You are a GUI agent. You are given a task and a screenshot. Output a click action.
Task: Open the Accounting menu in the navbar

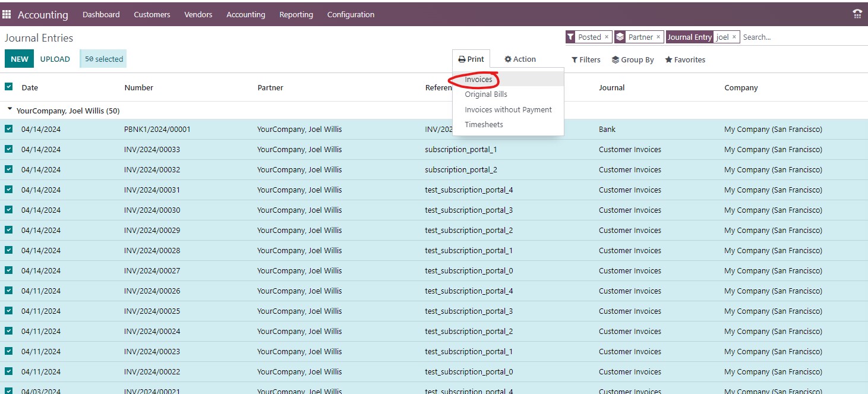246,14
